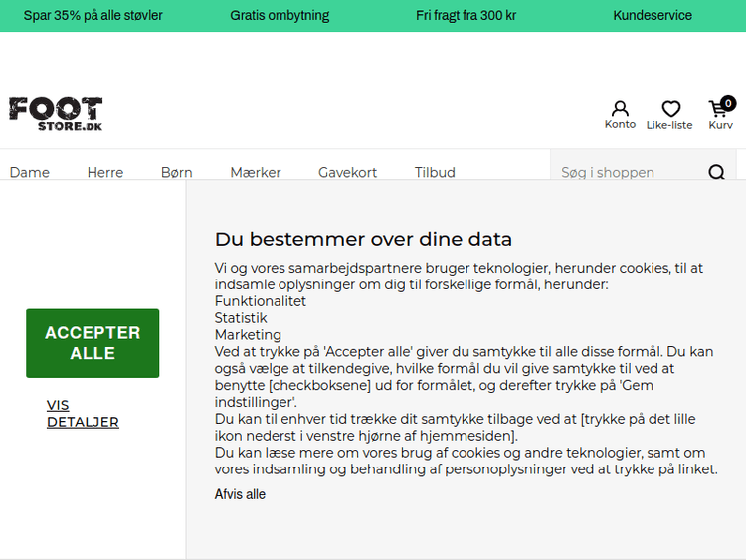Screen dimensions: 746x560
Task: Click 'Spar 35% på alle støvler' banner
Action: (x=93, y=16)
